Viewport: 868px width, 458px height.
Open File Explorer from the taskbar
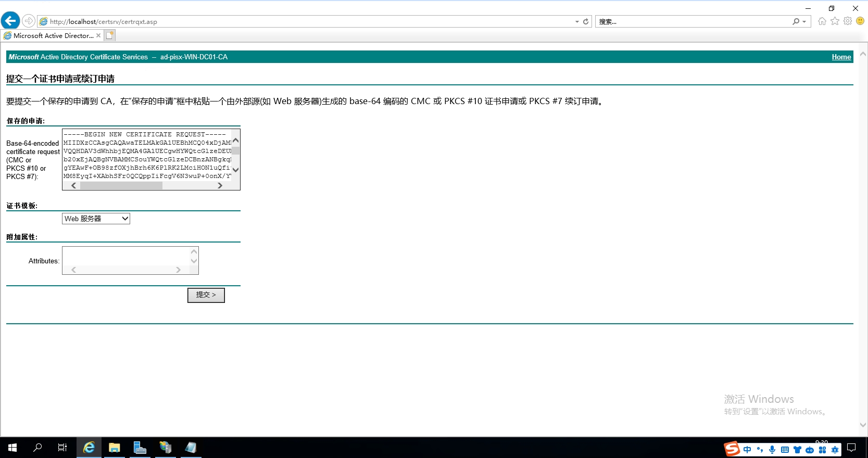pyautogui.click(x=114, y=448)
